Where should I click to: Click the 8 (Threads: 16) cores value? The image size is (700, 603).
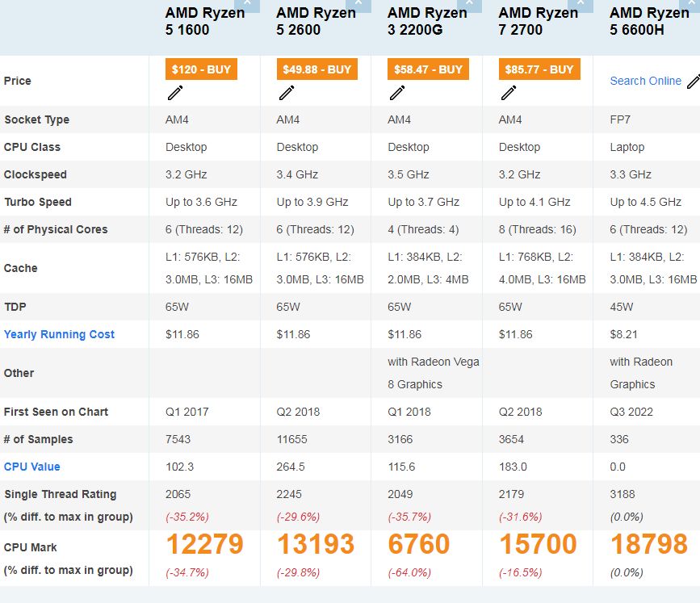(538, 229)
